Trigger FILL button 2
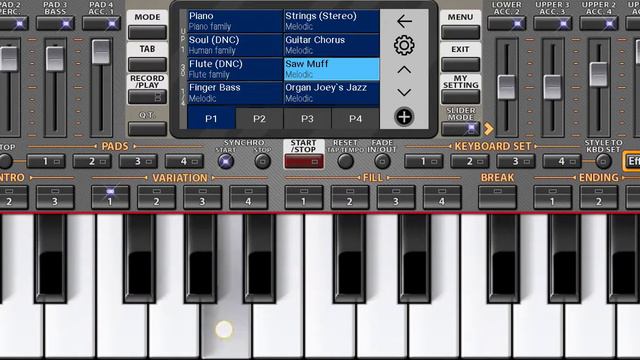The image size is (640, 360). click(350, 197)
